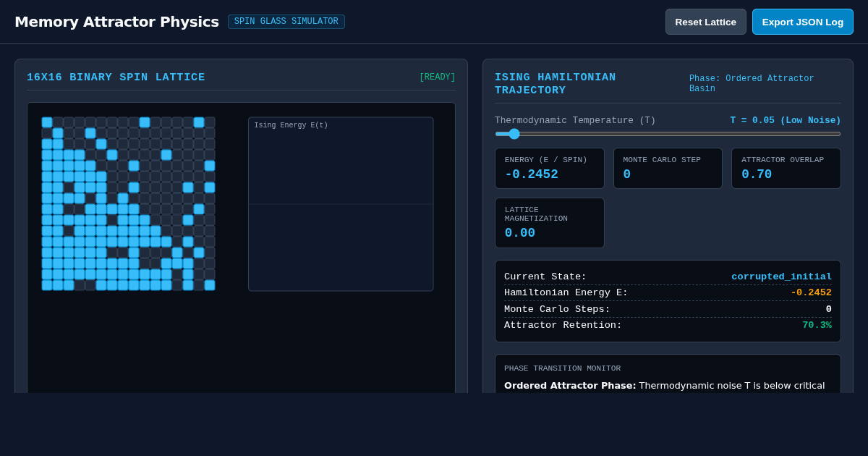Click the T = 0.05 (Low Noise) readout
The height and width of the screenshot is (456, 868).
point(786,120)
